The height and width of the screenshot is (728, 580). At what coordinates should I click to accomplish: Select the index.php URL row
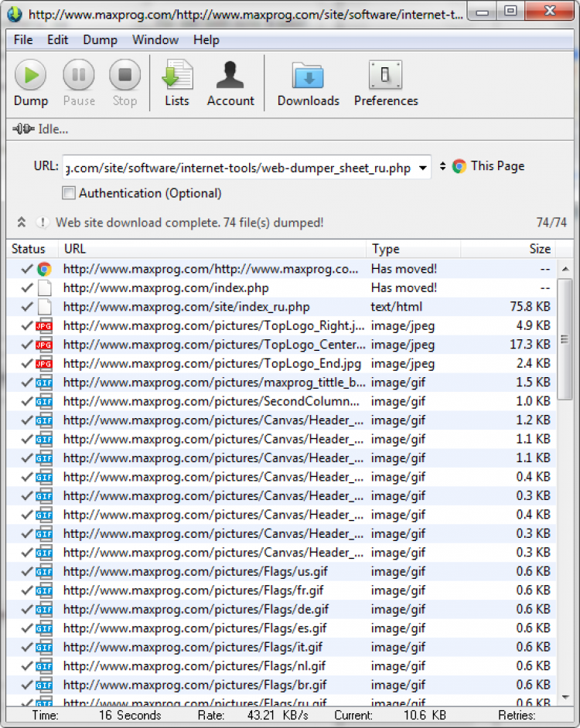pos(281,287)
